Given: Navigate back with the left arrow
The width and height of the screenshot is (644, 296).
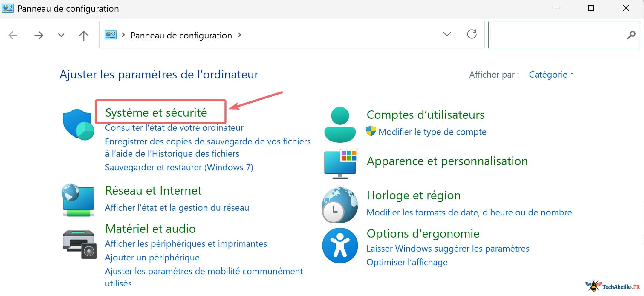Looking at the screenshot, I should (x=12, y=35).
